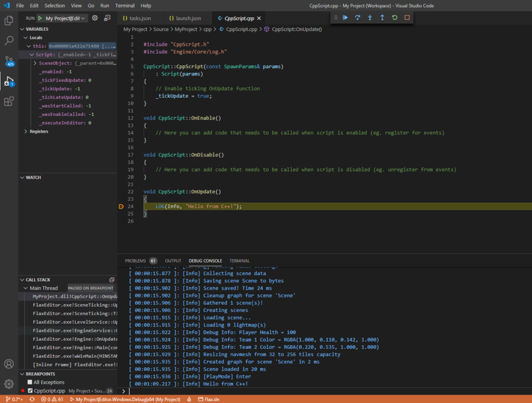
Task: Uncheck the CppScript.cpp breakpoint checkbox
Action: point(30,391)
